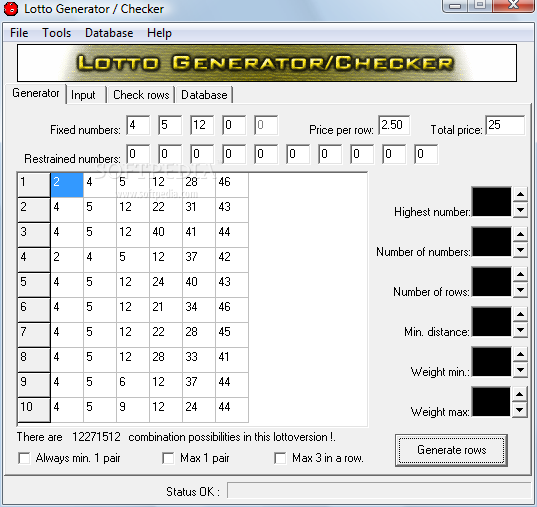This screenshot has width=537, height=507.
Task: Open the File menu
Action: [19, 33]
